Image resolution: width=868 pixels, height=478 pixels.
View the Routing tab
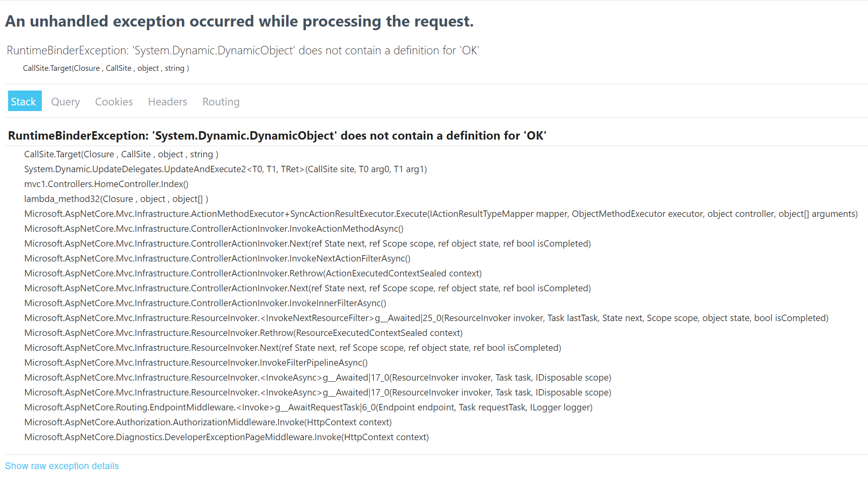tap(221, 101)
